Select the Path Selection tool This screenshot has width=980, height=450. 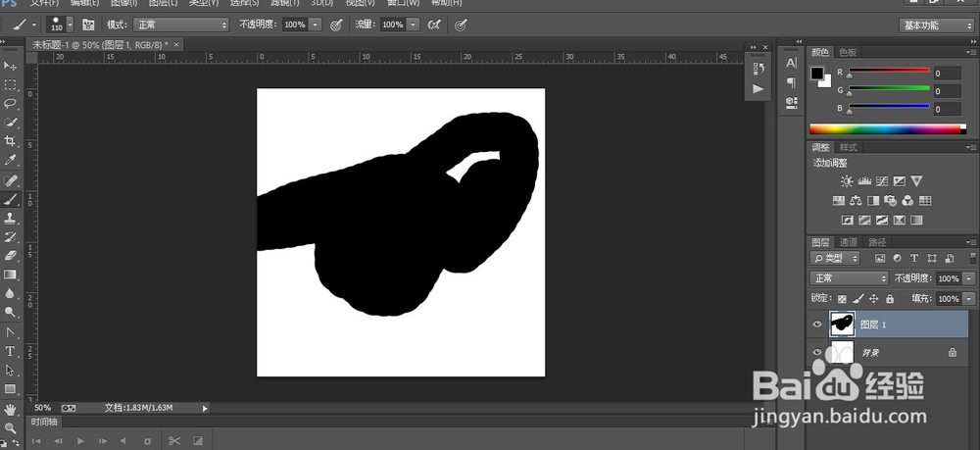[x=10, y=370]
